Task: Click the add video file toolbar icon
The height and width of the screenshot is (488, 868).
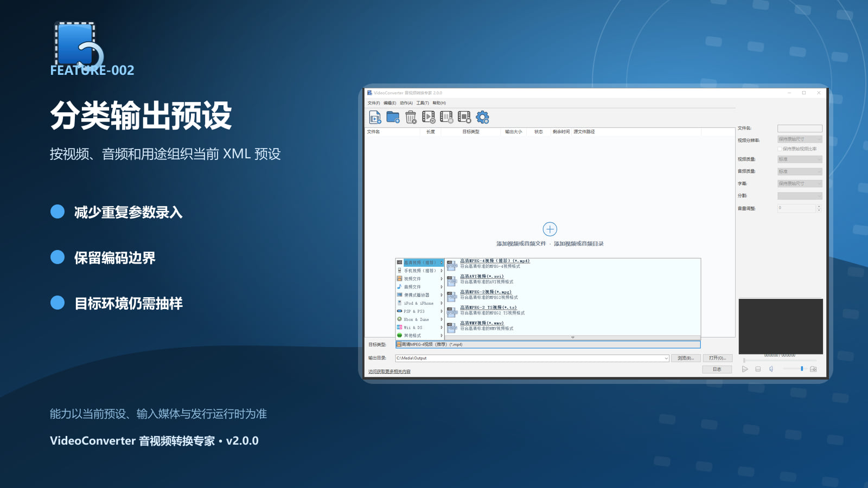Action: (x=375, y=117)
